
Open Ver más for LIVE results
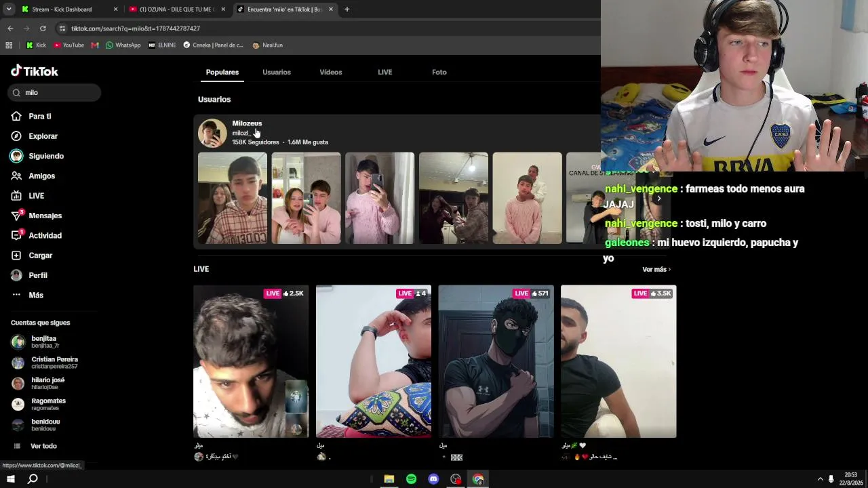point(656,270)
